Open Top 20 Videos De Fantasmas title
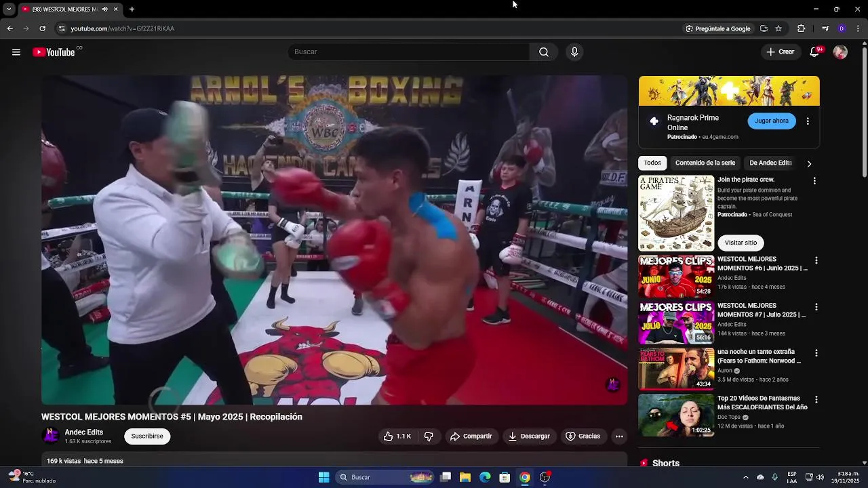 (x=762, y=403)
